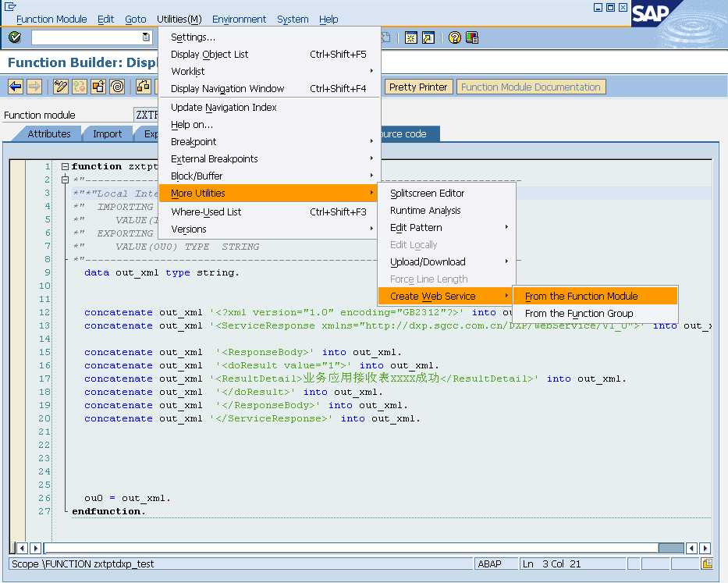728x583 pixels.
Task: Click the editor horizontal scrollbar right arrow
Action: [705, 548]
